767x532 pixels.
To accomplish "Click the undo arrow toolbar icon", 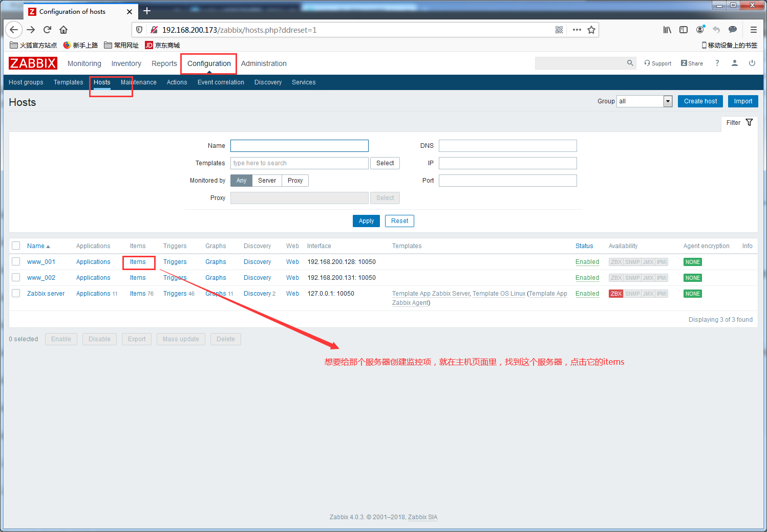I will pyautogui.click(x=716, y=30).
